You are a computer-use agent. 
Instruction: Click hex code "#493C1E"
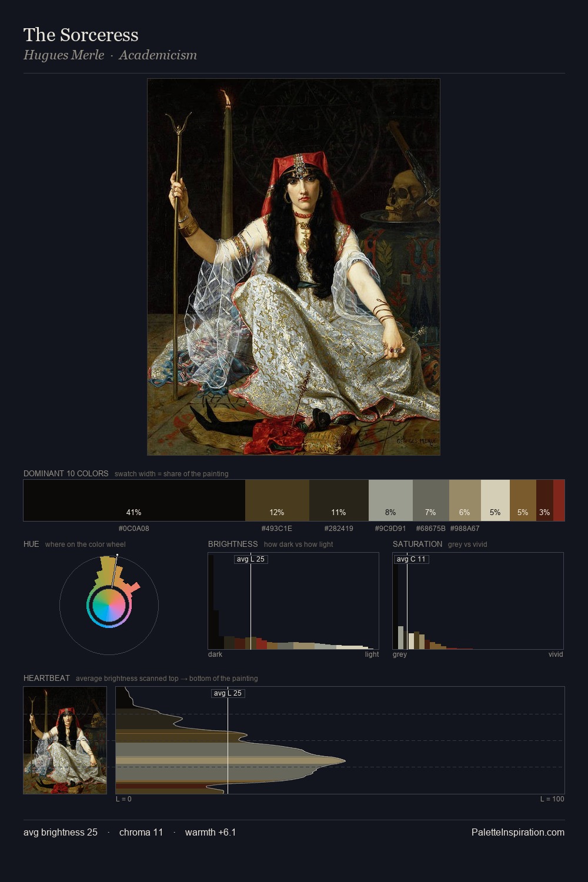tap(277, 528)
